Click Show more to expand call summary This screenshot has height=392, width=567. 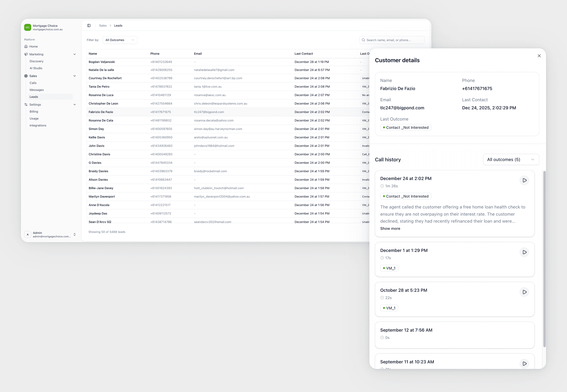[x=390, y=228]
